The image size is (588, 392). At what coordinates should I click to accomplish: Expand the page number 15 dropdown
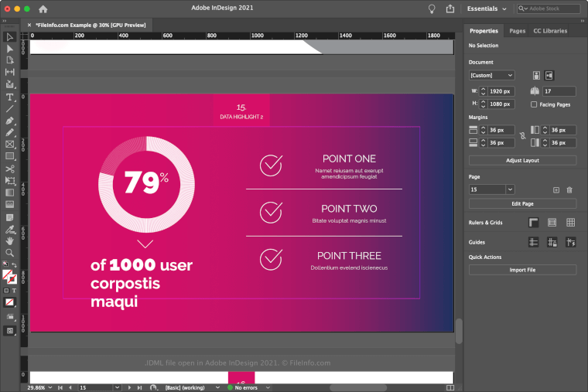tap(510, 189)
